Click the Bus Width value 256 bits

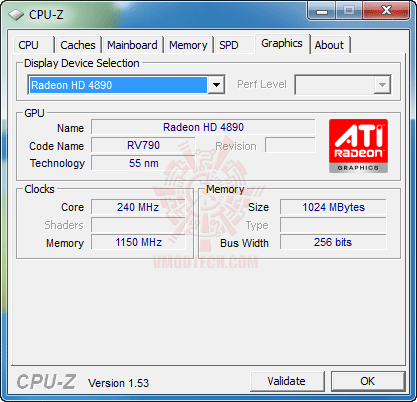point(333,242)
